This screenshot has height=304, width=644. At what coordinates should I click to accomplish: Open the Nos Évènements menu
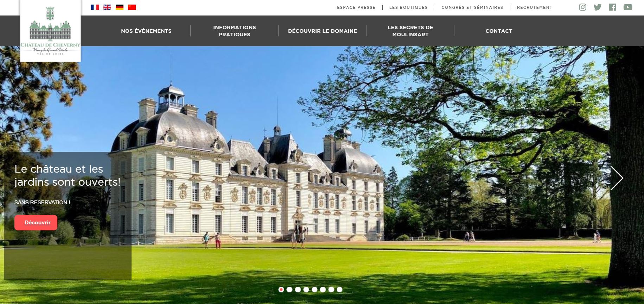coord(146,31)
